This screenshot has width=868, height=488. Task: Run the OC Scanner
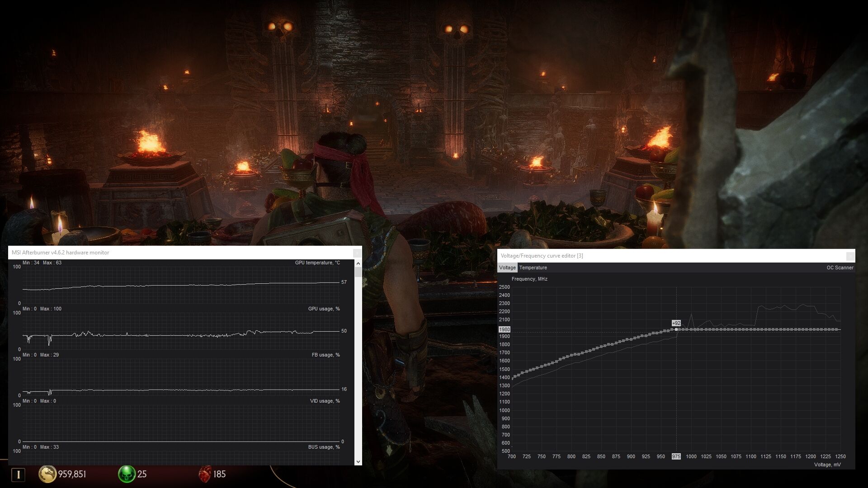tap(840, 267)
